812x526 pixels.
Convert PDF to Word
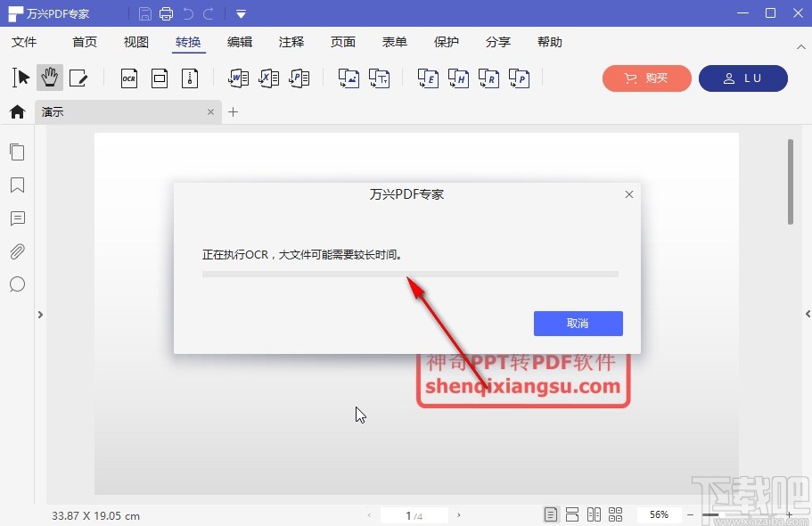(x=238, y=78)
